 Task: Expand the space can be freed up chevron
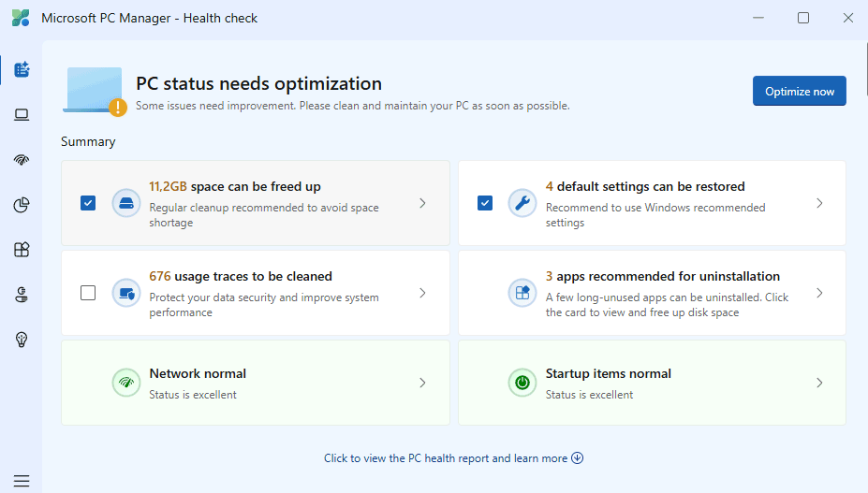(422, 203)
